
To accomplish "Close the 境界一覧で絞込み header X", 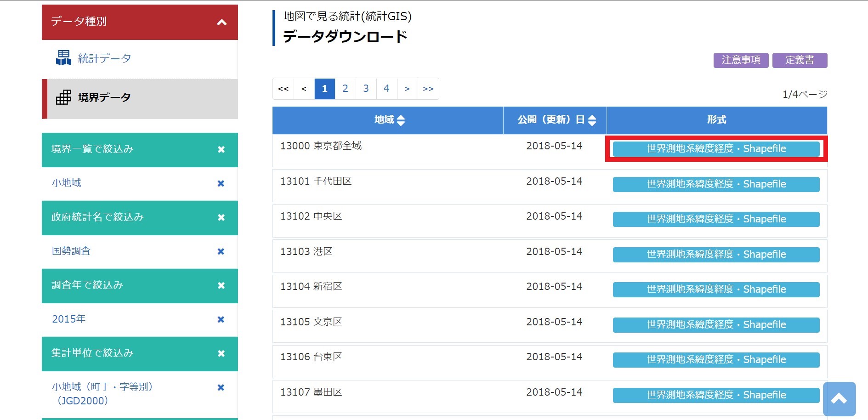I will point(221,149).
